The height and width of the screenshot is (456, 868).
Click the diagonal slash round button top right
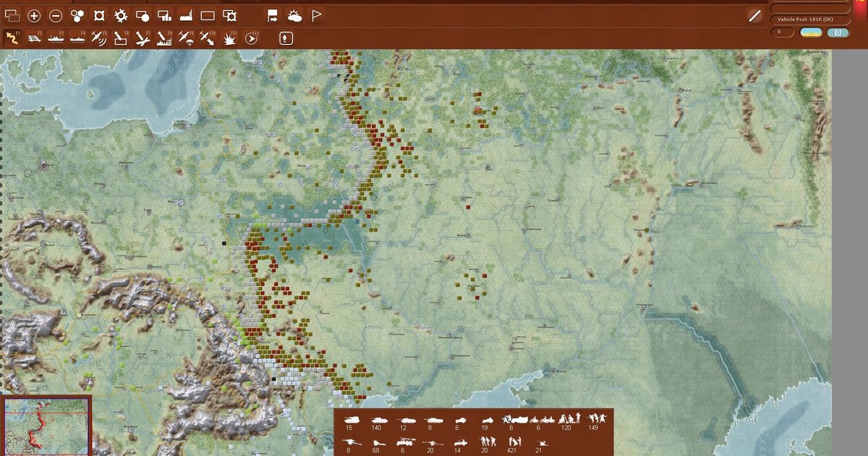point(755,15)
